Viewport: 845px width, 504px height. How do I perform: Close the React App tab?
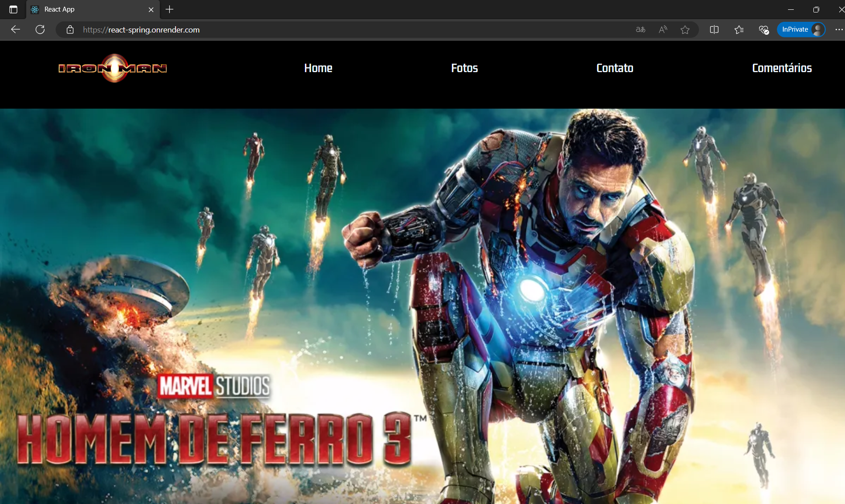[151, 9]
